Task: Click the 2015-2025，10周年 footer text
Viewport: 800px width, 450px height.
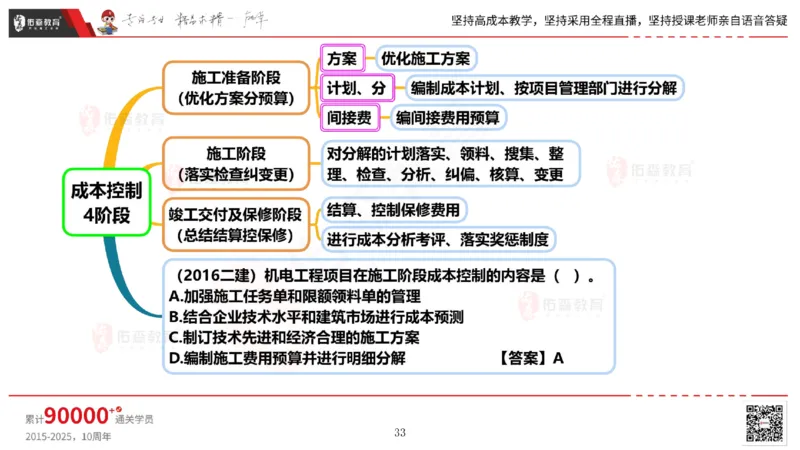Action: point(68,437)
